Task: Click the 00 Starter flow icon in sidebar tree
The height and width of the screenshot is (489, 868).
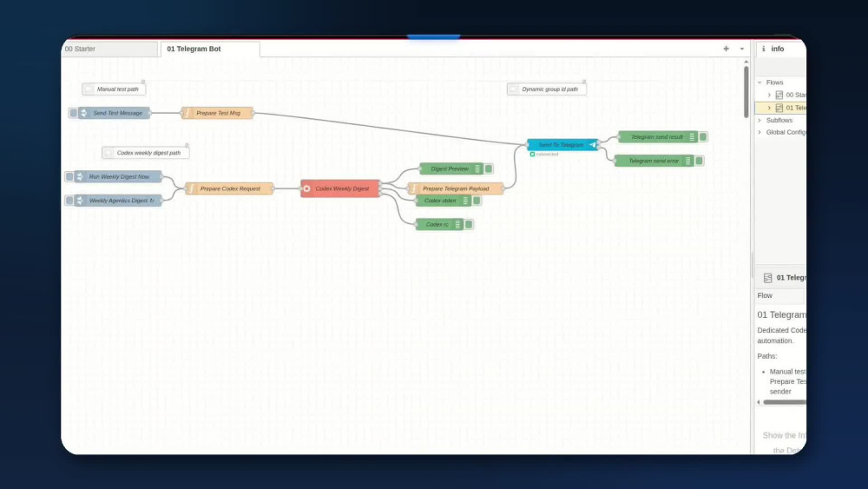Action: click(779, 95)
